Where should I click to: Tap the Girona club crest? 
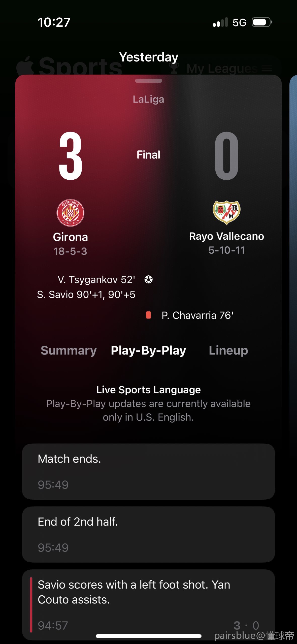70,212
